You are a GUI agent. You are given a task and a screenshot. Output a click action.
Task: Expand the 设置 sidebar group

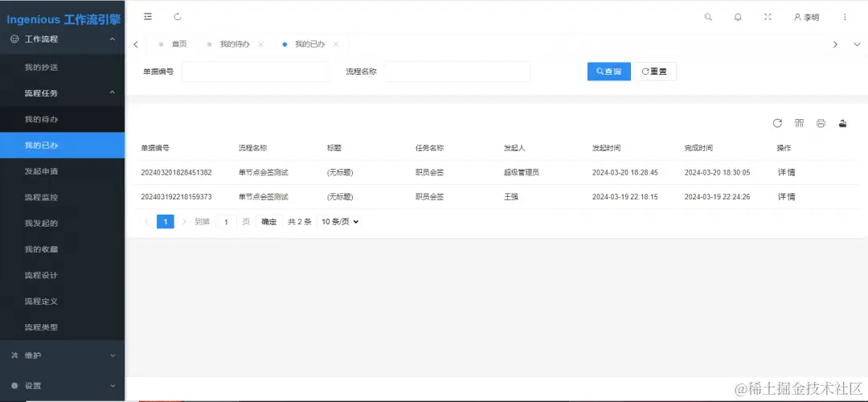pyautogui.click(x=62, y=385)
